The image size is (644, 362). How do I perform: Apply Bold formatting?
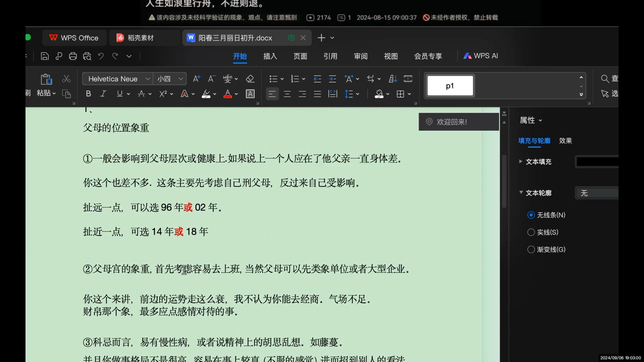click(x=89, y=94)
